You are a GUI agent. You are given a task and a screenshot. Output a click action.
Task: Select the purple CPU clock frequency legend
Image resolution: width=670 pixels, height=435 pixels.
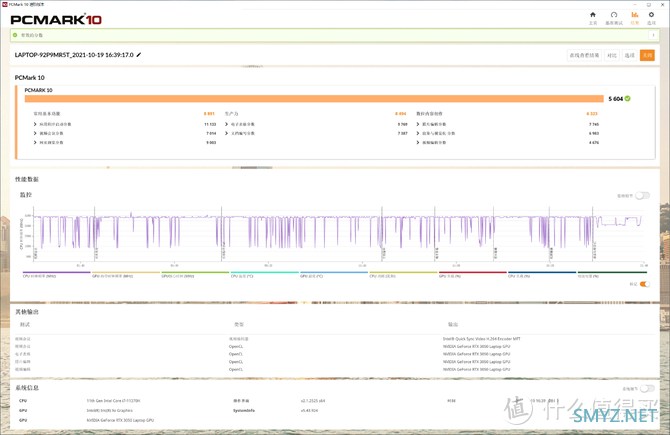pos(56,274)
